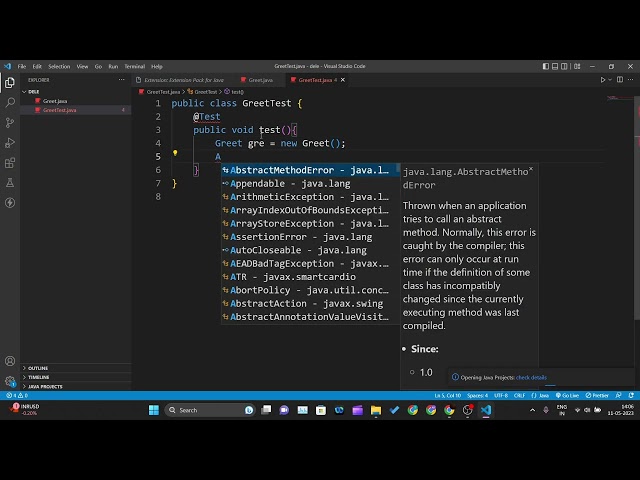
Task: Change file encoding UTF-8
Action: coord(501,396)
